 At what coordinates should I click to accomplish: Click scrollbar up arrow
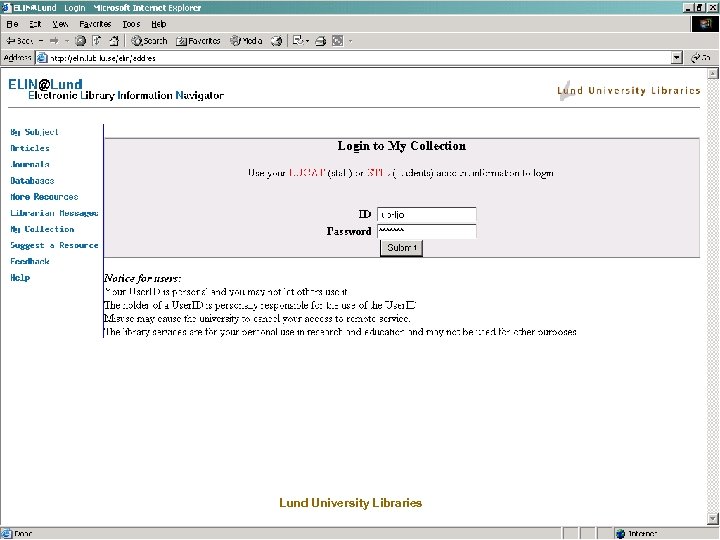713,74
